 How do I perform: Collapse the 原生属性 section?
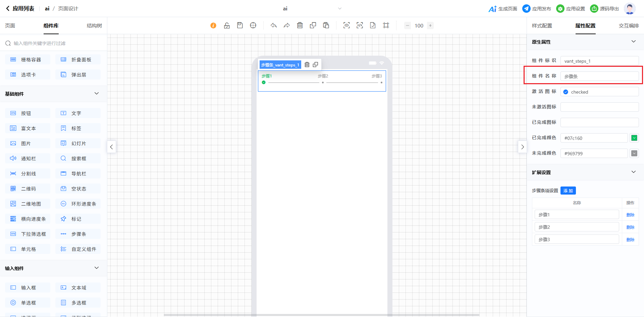point(633,42)
